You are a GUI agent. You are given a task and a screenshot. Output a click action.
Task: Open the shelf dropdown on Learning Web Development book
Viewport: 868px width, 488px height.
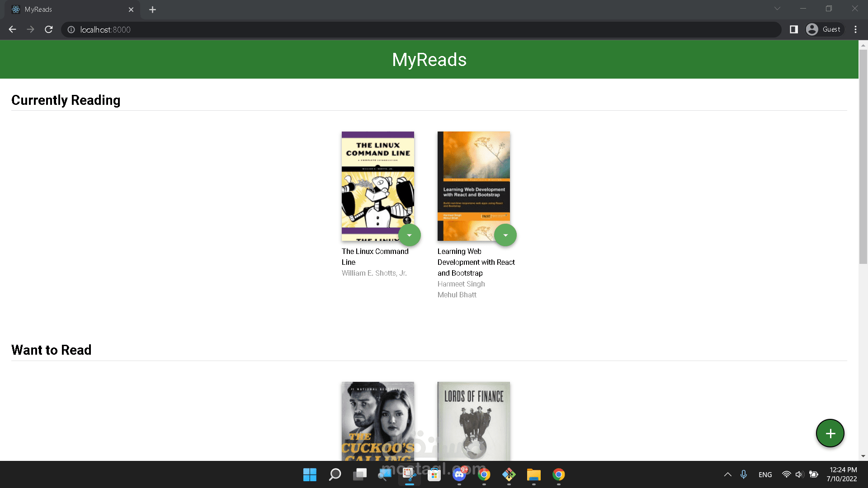coord(505,235)
